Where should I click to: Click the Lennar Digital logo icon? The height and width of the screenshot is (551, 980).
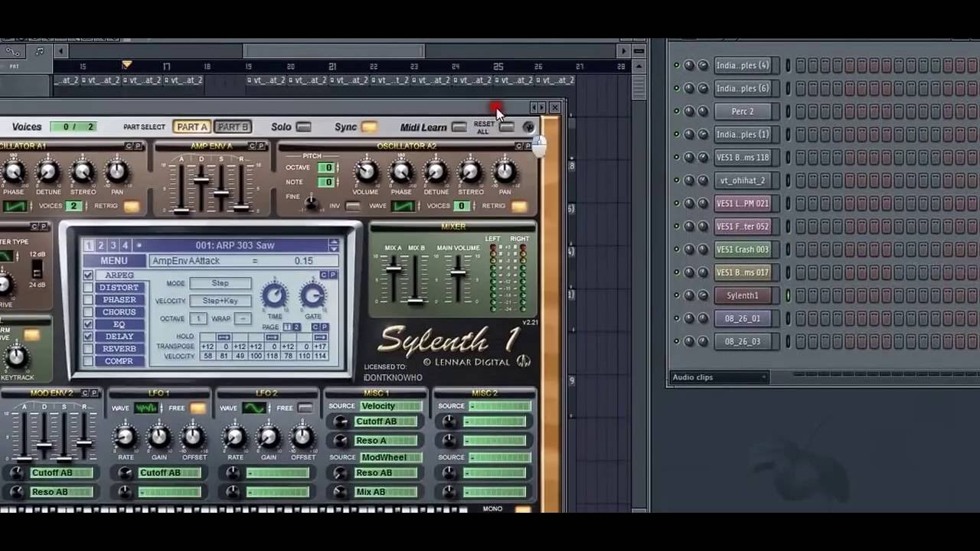coord(524,360)
